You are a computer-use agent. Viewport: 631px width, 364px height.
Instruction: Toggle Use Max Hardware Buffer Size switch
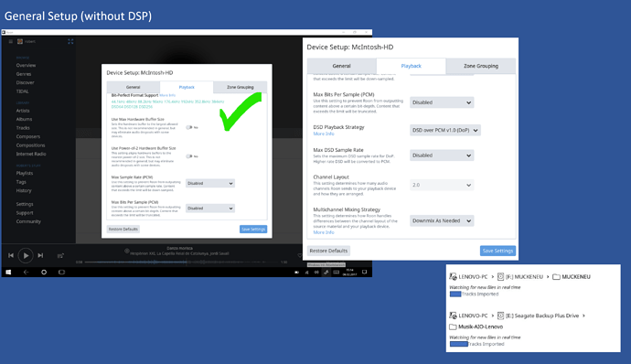(x=189, y=127)
